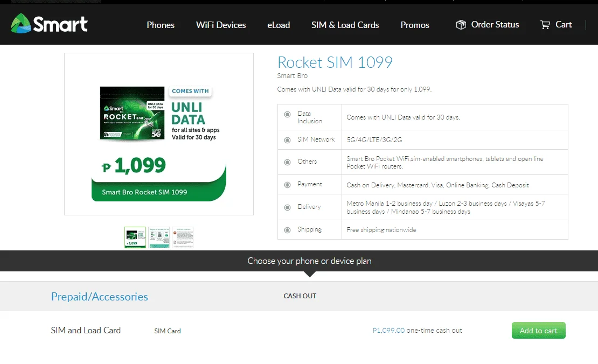Select the Delivery row label

309,207
